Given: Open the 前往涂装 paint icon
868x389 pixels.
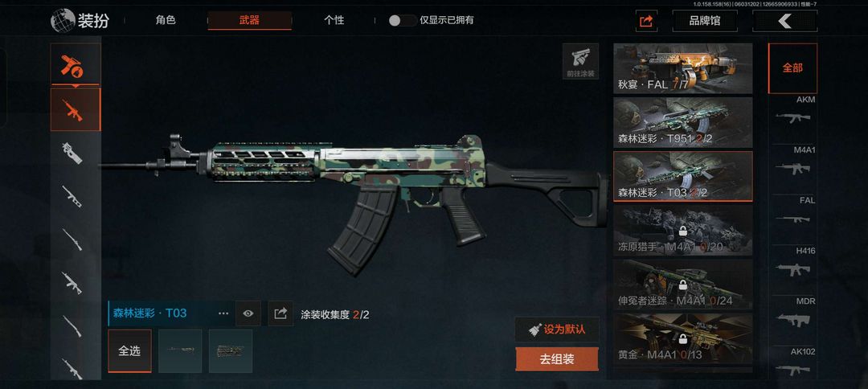Looking at the screenshot, I should point(581,61).
